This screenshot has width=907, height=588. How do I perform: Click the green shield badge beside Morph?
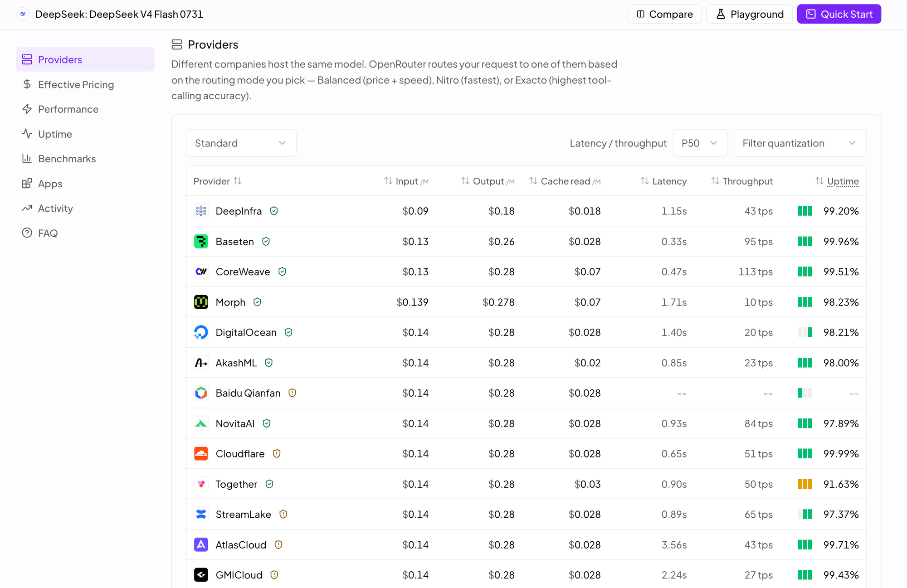click(x=257, y=302)
